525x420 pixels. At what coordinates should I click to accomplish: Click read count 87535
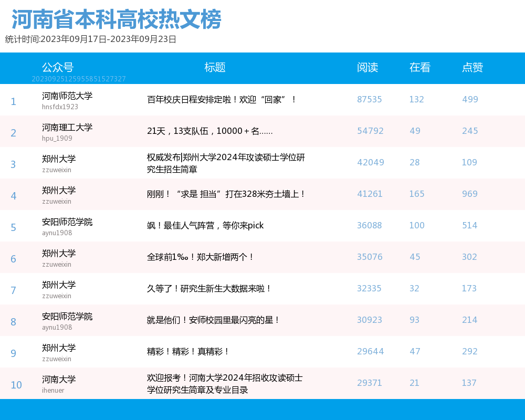click(x=369, y=99)
